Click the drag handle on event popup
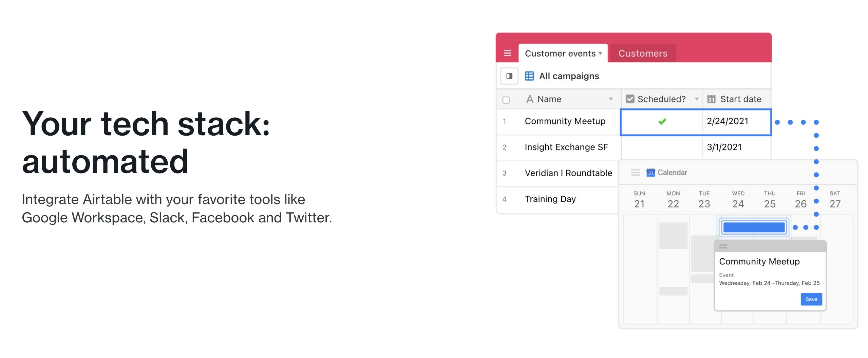Image resolution: width=868 pixels, height=358 pixels. [x=723, y=246]
